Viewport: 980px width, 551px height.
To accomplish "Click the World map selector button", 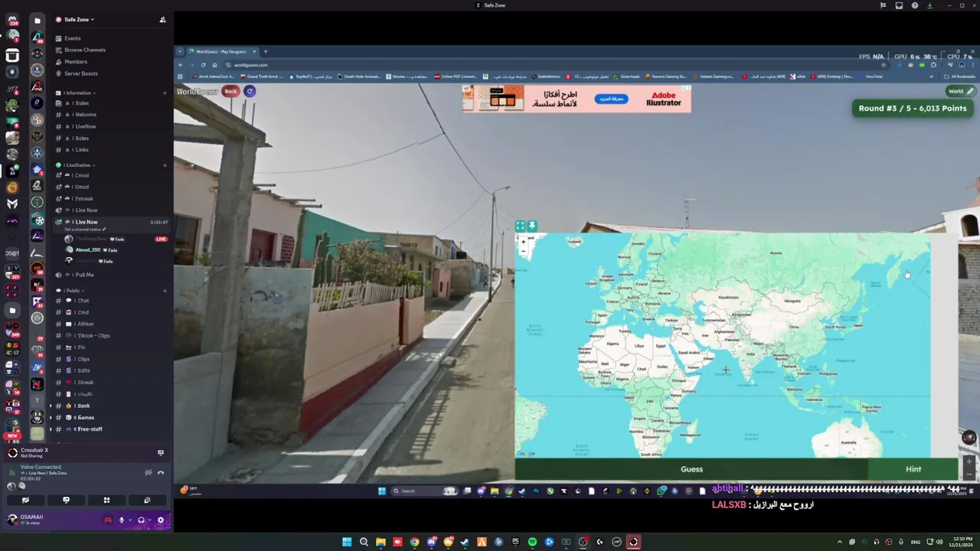I will coord(960,91).
